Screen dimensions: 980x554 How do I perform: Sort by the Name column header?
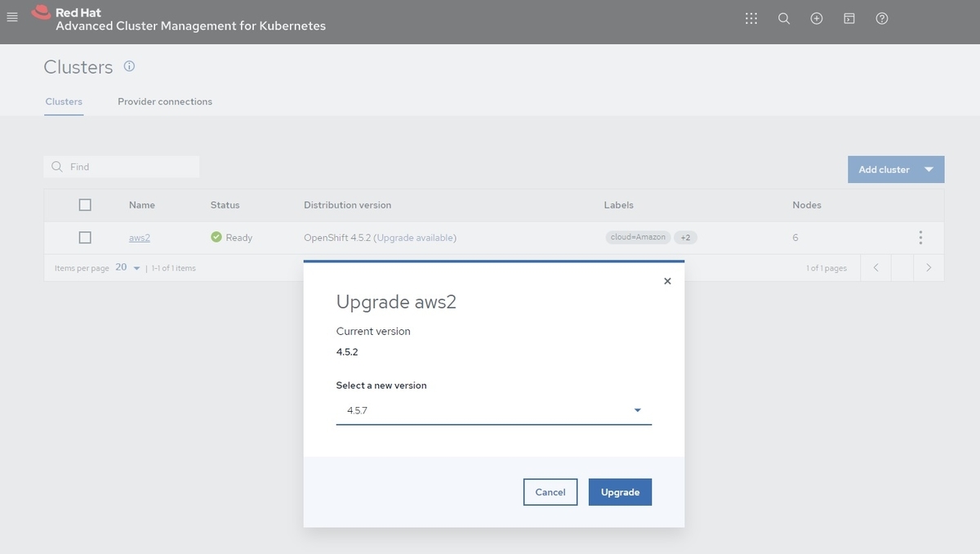[x=142, y=205]
